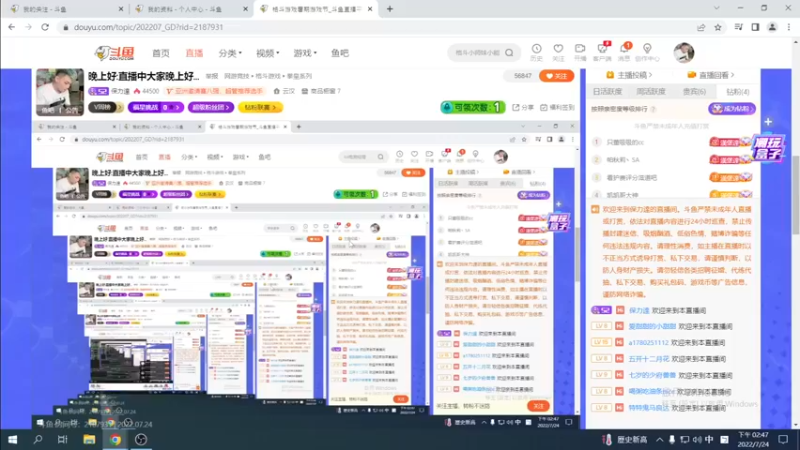Viewport: 800px width, 450px height.
Task: Click the search magnifier icon in the header
Action: (x=509, y=53)
